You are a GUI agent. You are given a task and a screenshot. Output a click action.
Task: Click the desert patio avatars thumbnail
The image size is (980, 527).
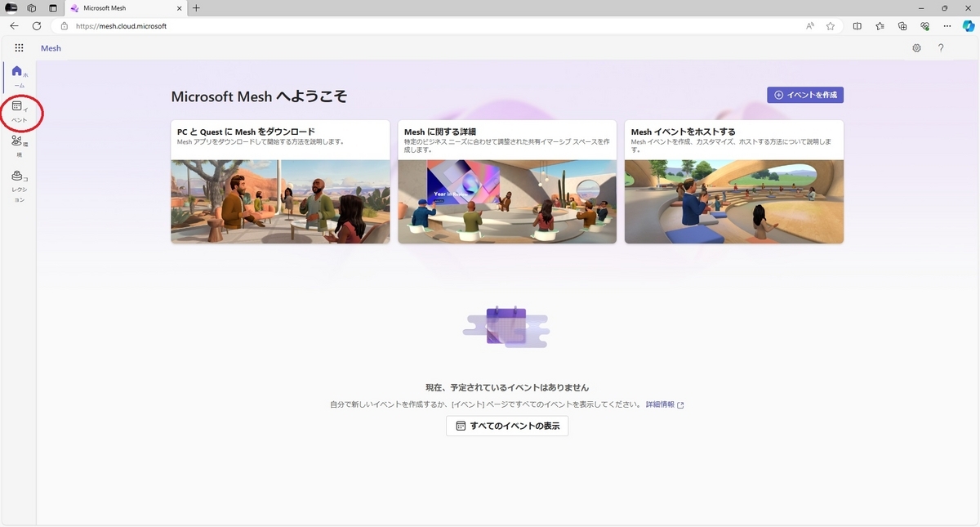tap(280, 201)
